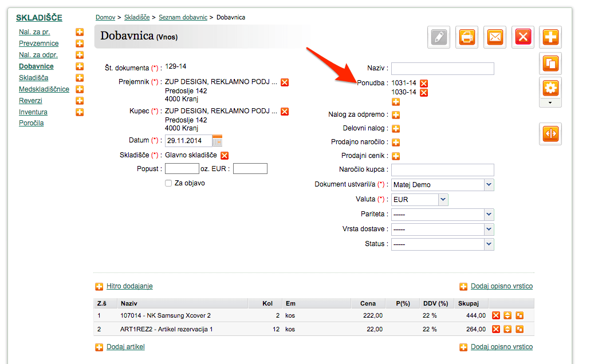Open Dobavnice in sidebar menu
The image size is (606, 364).
(x=36, y=66)
